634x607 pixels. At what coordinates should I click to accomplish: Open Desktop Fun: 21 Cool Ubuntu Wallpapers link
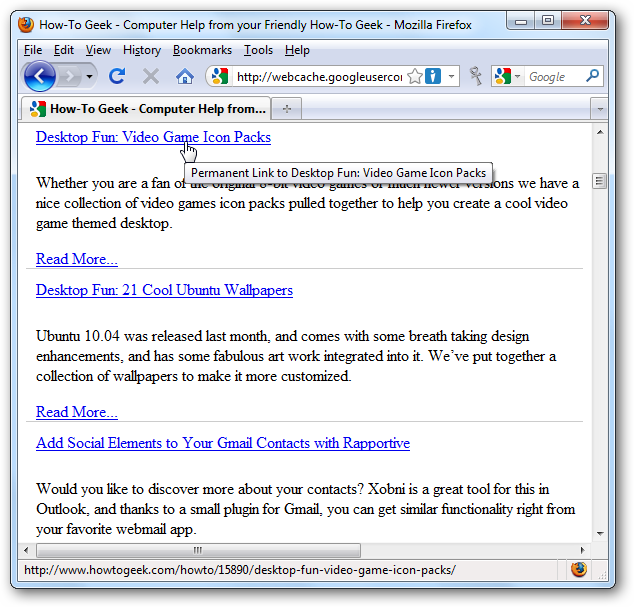tap(164, 290)
